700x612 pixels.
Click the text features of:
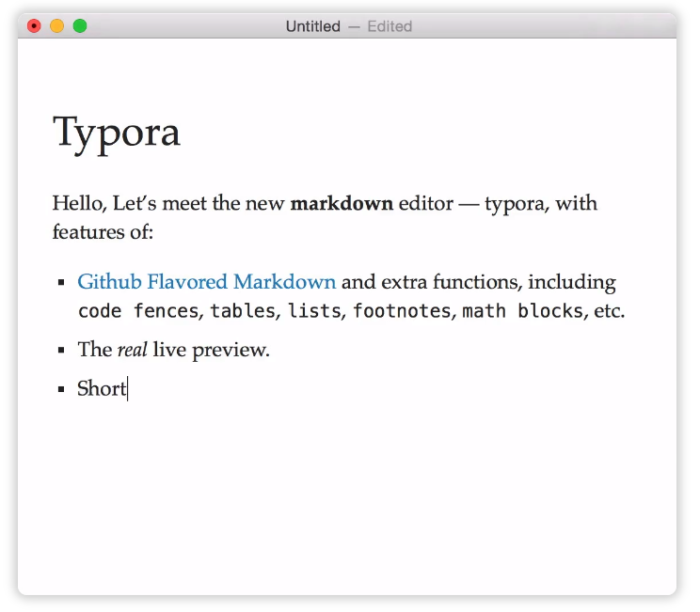(x=103, y=232)
